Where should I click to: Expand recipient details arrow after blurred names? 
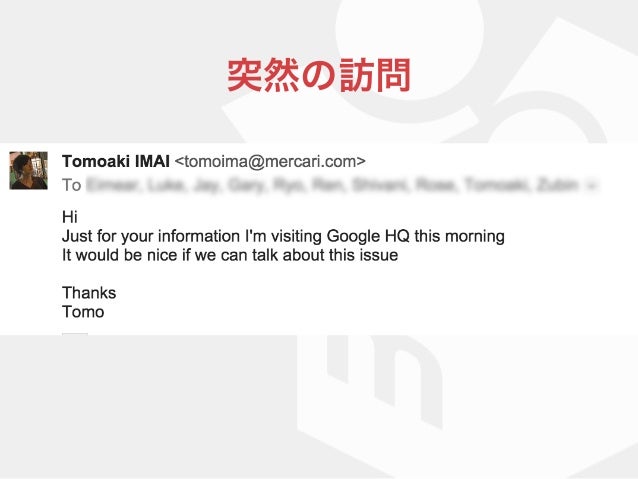(592, 186)
